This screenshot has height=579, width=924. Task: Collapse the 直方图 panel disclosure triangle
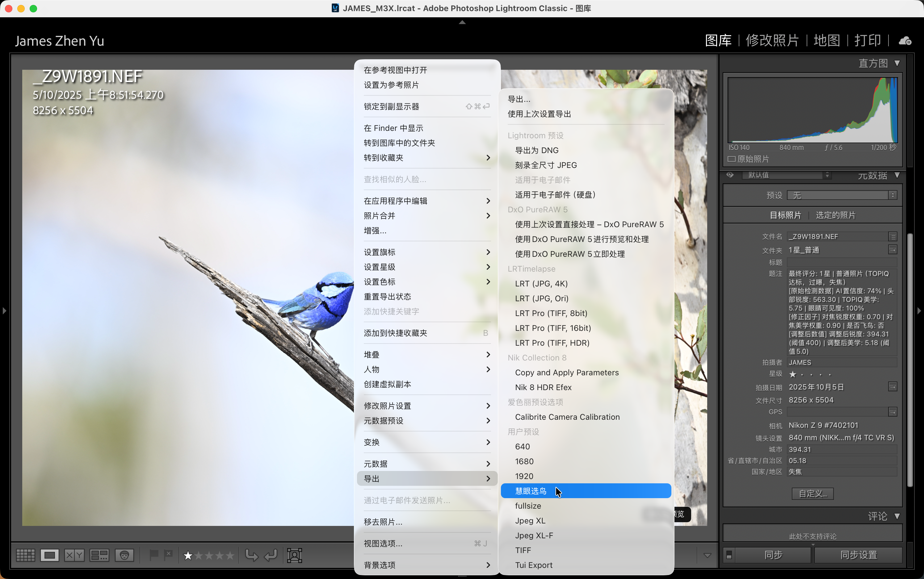[x=898, y=63]
